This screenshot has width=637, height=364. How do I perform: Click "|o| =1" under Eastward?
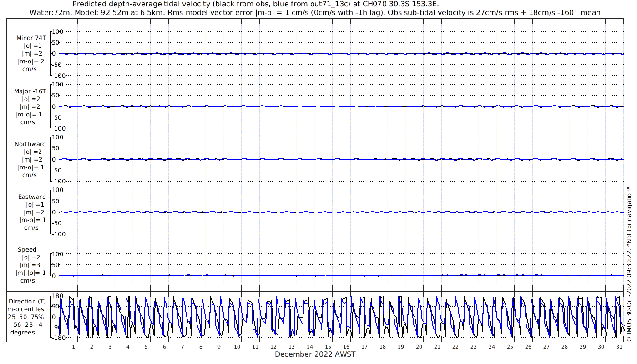[x=35, y=205]
